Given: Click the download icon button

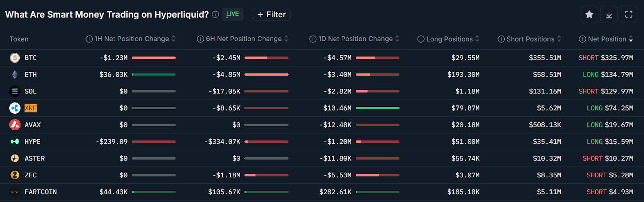Looking at the screenshot, I should [609, 15].
